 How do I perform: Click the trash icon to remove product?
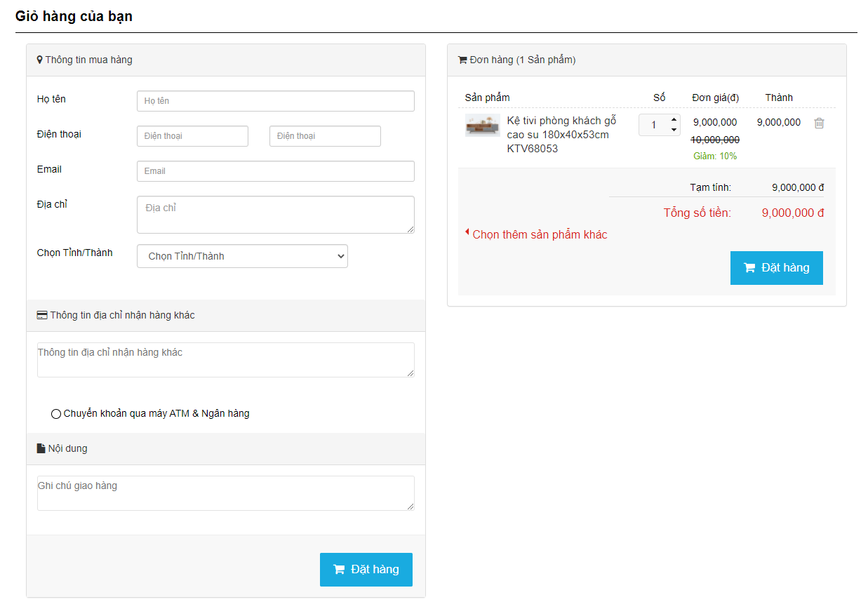(x=819, y=123)
